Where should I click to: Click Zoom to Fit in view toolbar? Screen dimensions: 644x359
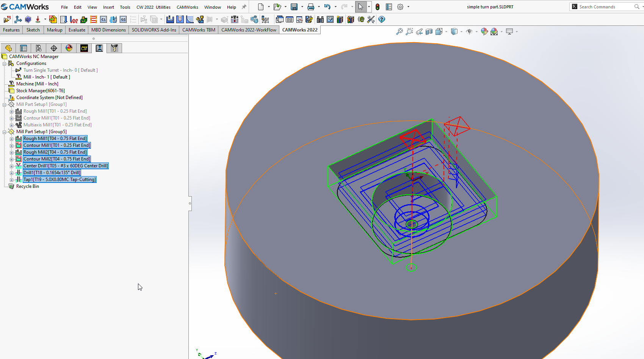click(400, 31)
